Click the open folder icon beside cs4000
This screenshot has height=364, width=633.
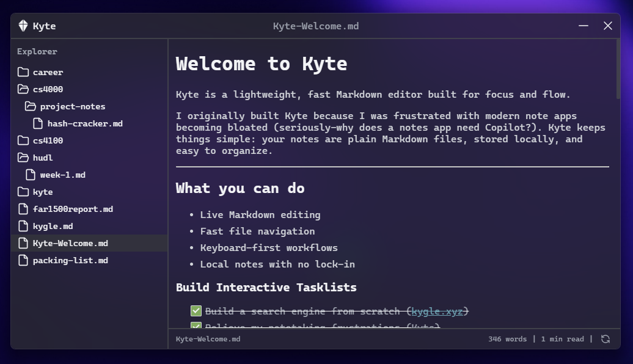point(23,89)
